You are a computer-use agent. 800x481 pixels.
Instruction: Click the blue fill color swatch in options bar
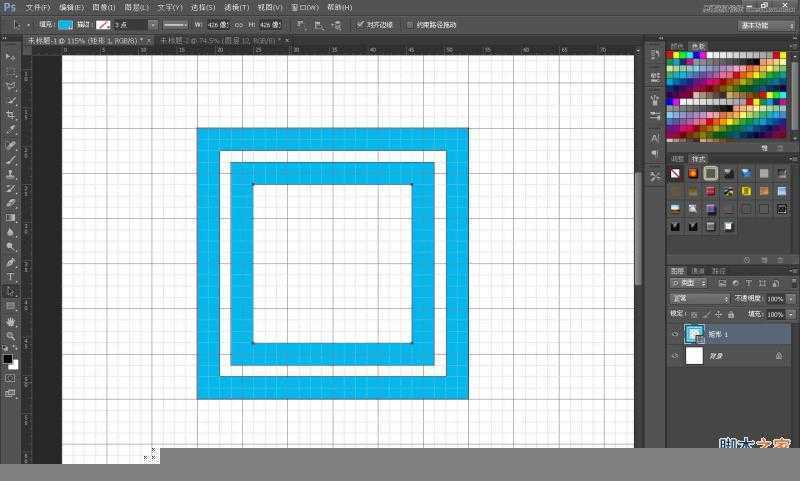click(66, 24)
